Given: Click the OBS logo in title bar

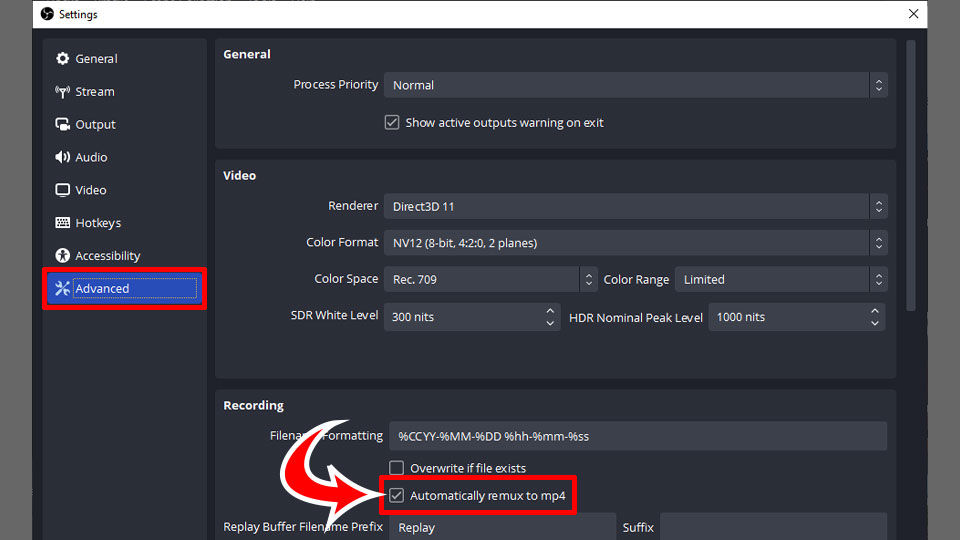Looking at the screenshot, I should pos(47,13).
